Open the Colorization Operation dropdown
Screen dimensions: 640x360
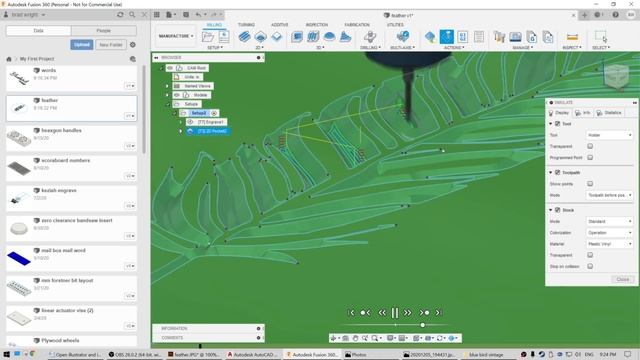point(609,233)
